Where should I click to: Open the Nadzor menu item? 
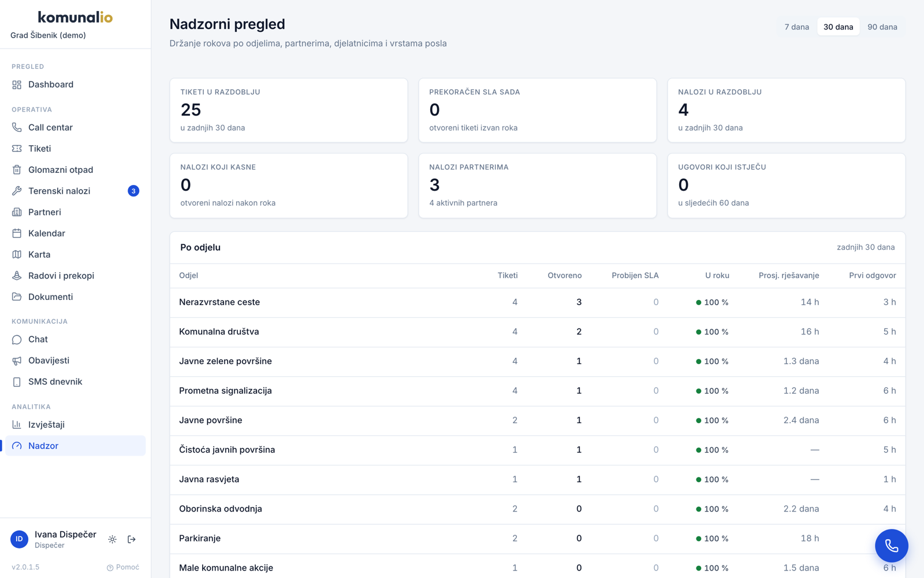point(75,446)
